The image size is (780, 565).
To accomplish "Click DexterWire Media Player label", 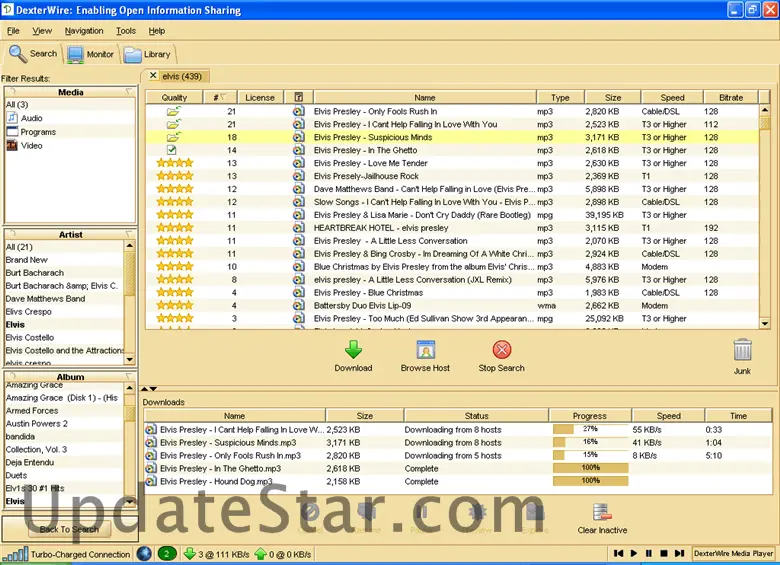I will tap(733, 553).
